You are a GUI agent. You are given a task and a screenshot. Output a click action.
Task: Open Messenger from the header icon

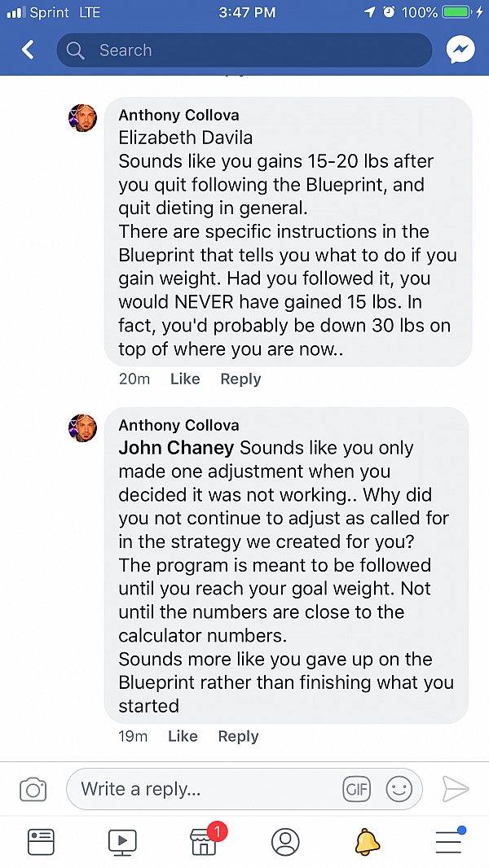[460, 50]
